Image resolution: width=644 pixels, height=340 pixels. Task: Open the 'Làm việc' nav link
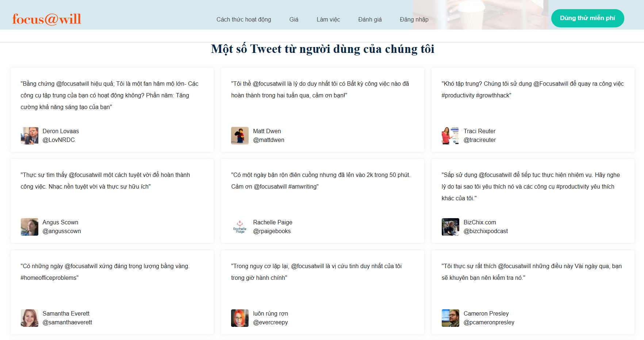[328, 19]
